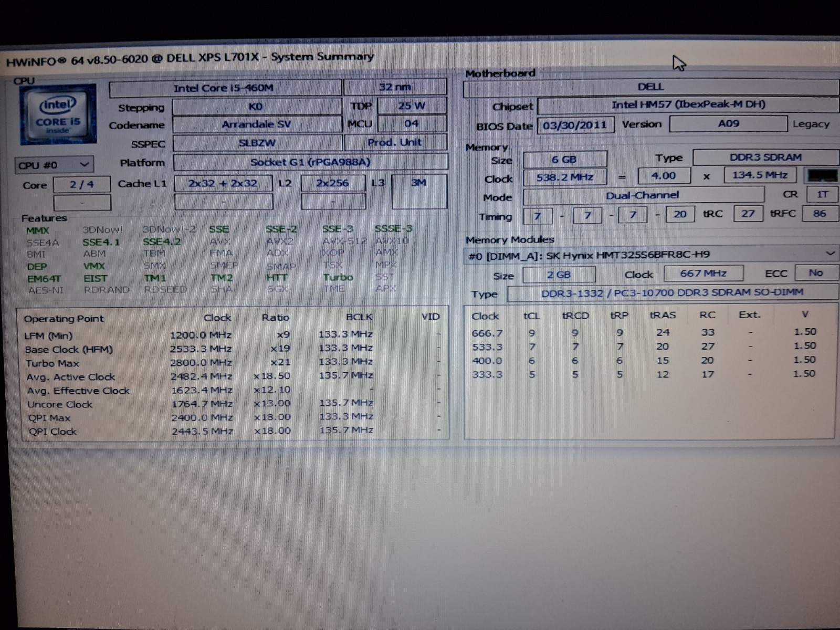Click the Core count value 2 / 4
The image size is (840, 630).
[82, 184]
